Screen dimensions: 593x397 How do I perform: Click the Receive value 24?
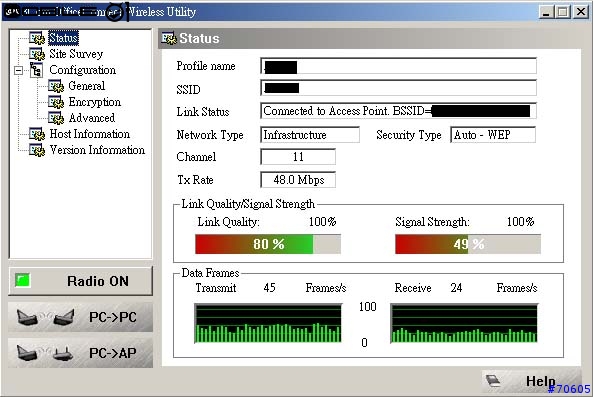[456, 288]
